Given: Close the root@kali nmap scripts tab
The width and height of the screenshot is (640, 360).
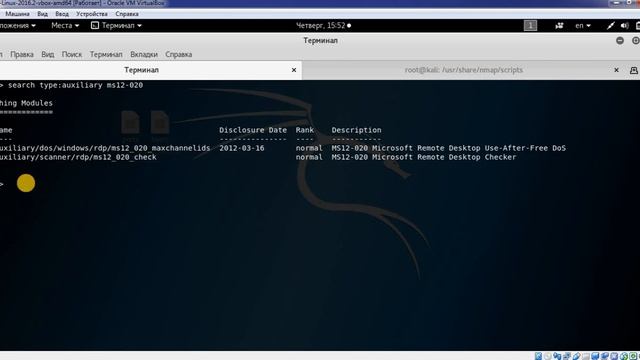Looking at the screenshot, I should pos(616,70).
